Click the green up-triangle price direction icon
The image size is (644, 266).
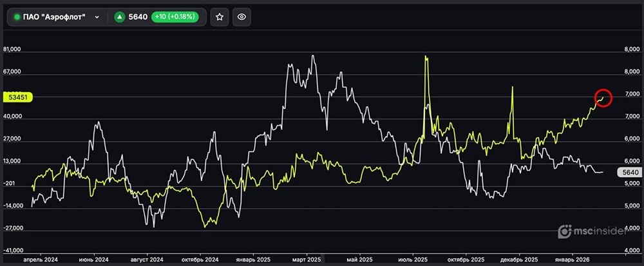click(119, 17)
